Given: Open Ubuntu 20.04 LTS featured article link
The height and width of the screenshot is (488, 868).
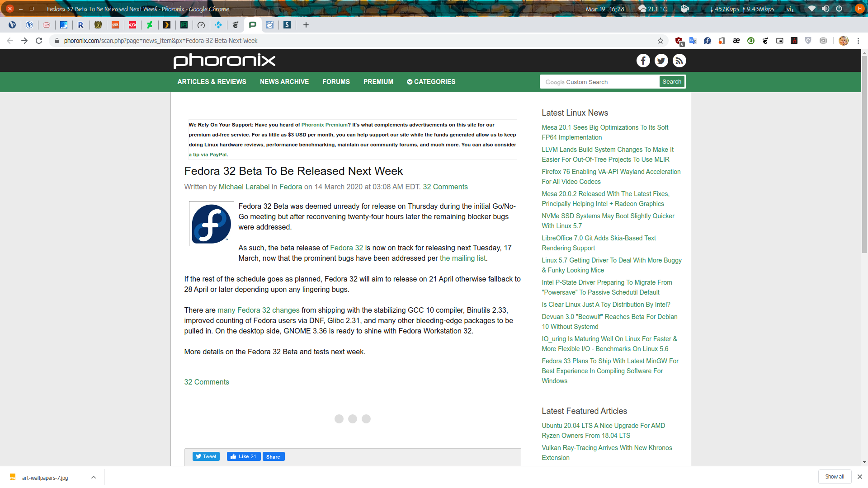Looking at the screenshot, I should coord(603,431).
